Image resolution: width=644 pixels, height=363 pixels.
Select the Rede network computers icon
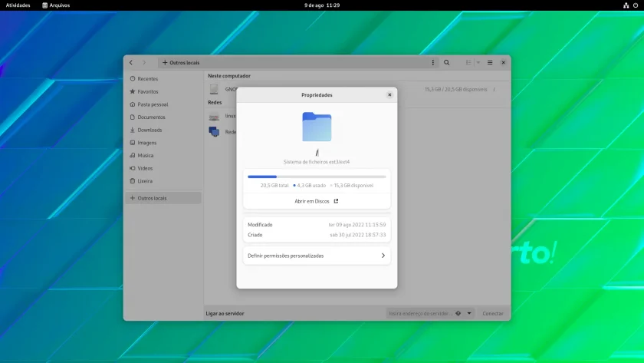pos(214,131)
